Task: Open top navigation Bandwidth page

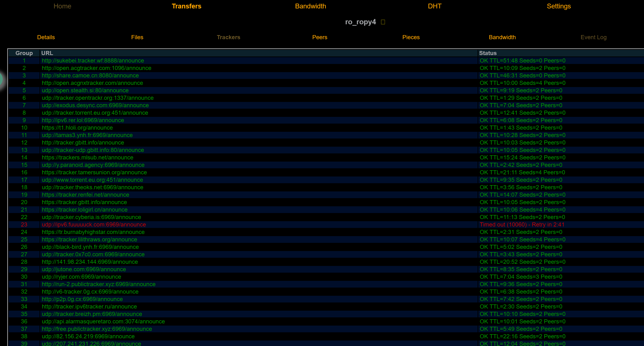Action: pyautogui.click(x=310, y=6)
